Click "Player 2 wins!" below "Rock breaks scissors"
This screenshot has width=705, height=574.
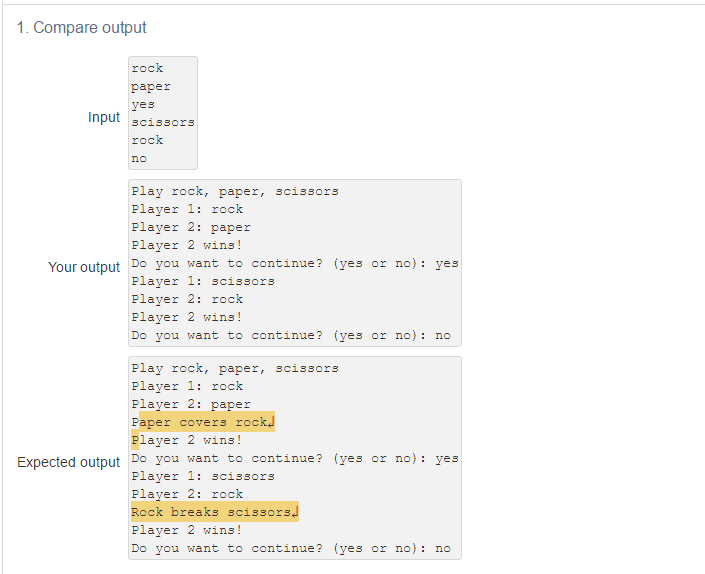click(x=187, y=530)
